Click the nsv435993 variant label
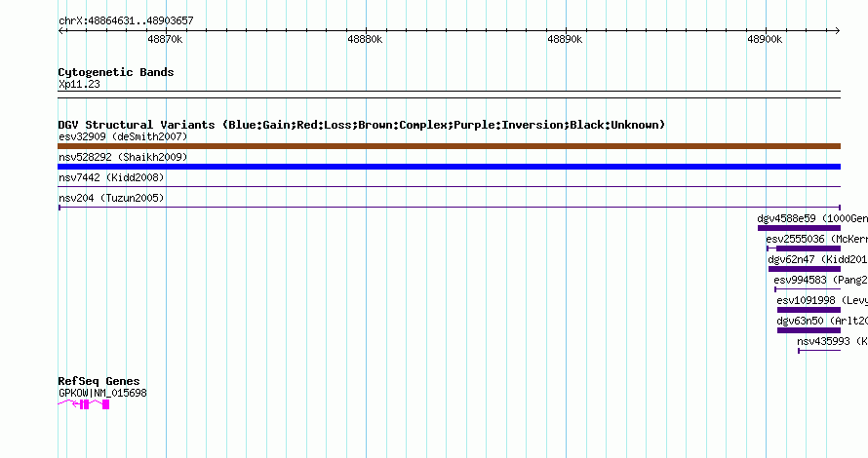This screenshot has height=458, width=868. click(833, 341)
